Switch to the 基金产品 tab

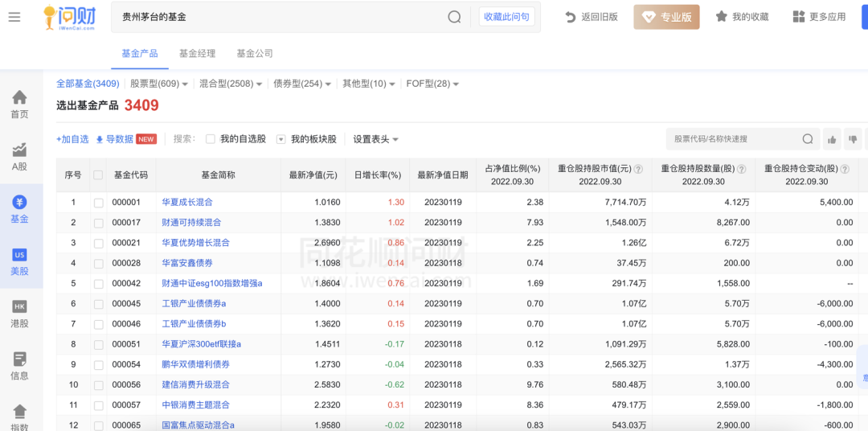140,54
